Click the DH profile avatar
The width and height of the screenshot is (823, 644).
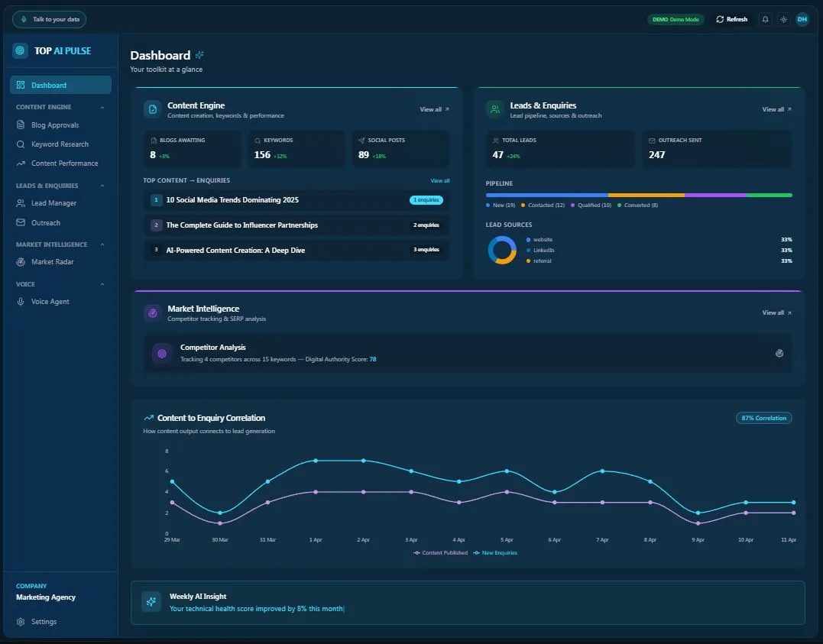pos(802,19)
